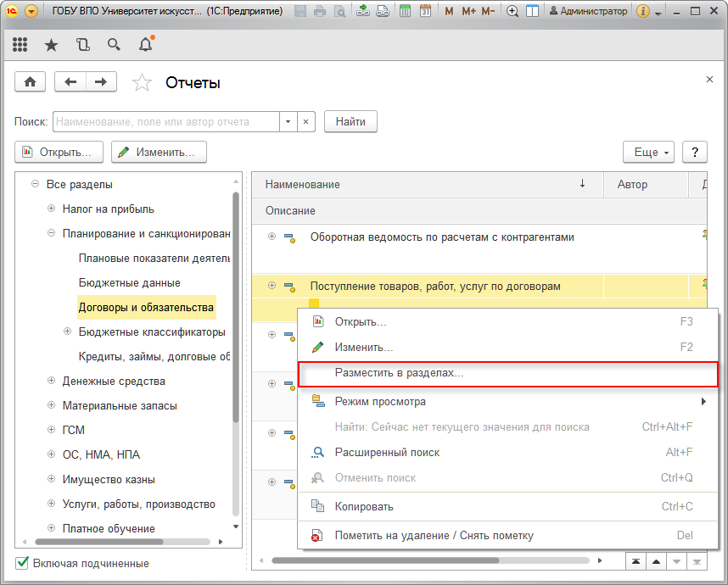Click the zoom scale icon
The width and height of the screenshot is (728, 585).
pyautogui.click(x=512, y=11)
